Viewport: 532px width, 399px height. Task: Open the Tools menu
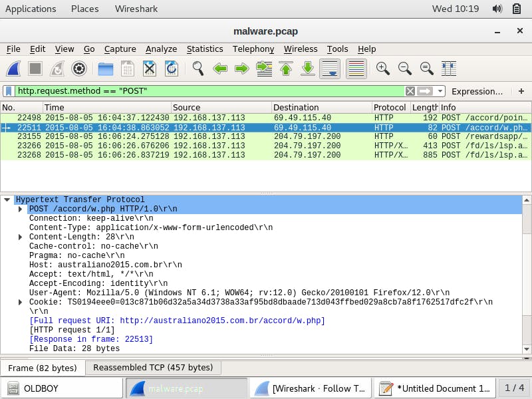click(337, 49)
